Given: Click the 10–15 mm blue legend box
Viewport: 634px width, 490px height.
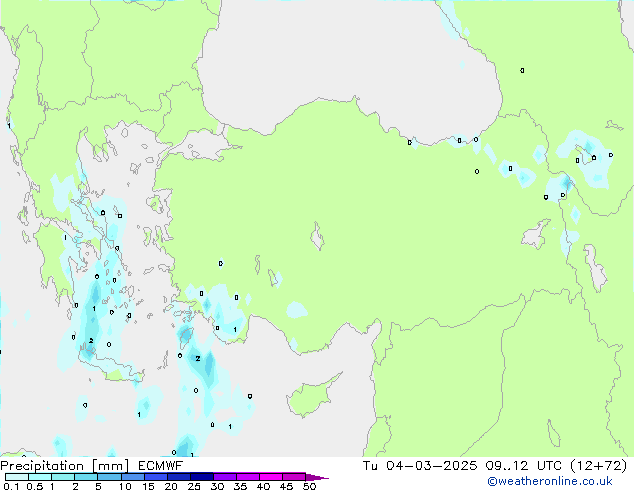Looking at the screenshot, I should pos(132,477).
